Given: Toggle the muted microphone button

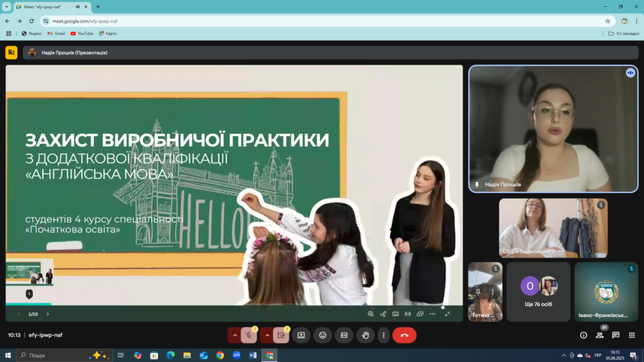Looking at the screenshot, I should click(x=249, y=336).
